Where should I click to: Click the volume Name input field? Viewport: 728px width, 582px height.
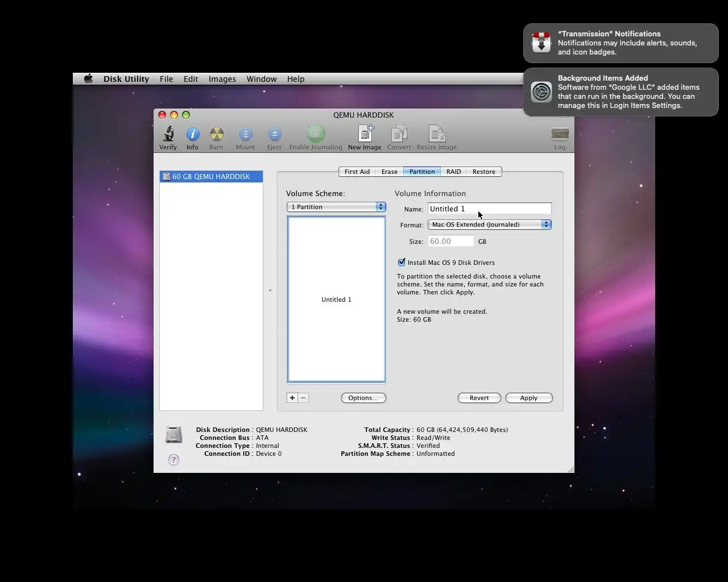(490, 209)
